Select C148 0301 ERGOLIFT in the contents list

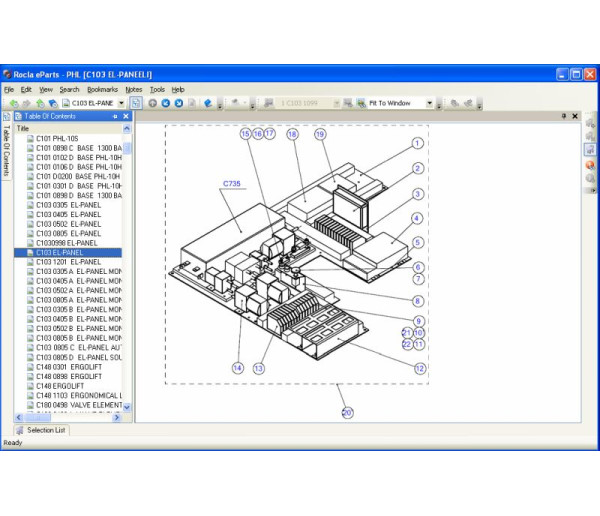click(69, 366)
